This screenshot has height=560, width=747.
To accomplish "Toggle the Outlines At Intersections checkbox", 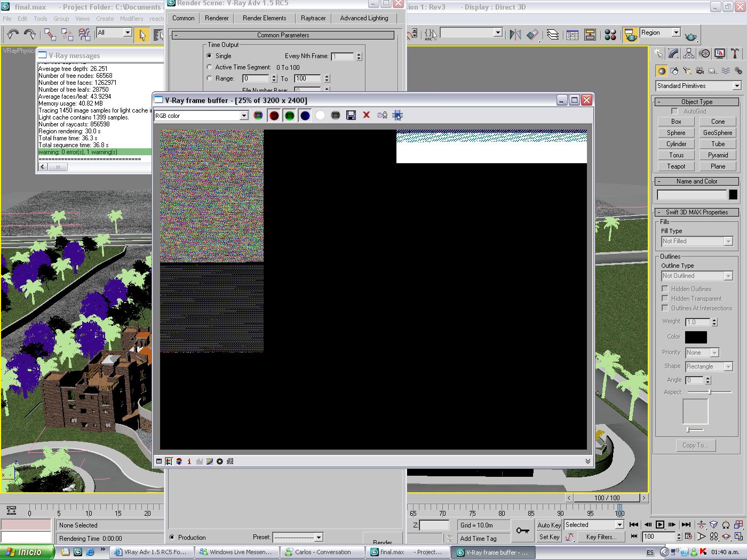I will [665, 308].
